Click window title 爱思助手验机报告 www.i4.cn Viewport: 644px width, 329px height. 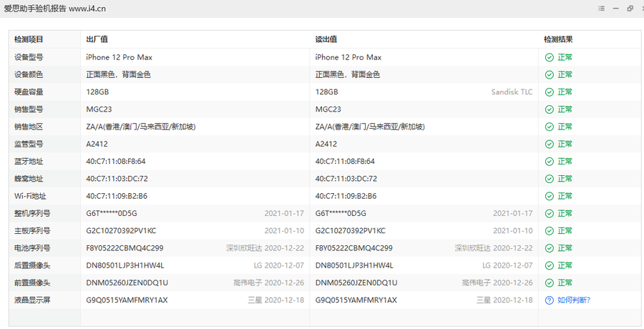(54, 9)
